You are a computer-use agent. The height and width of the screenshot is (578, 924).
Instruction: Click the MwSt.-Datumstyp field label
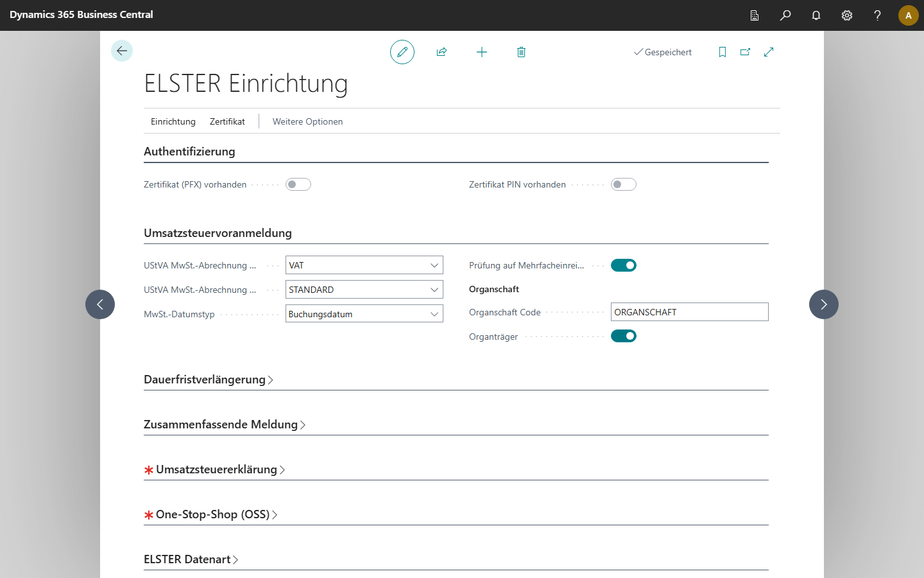pos(179,314)
